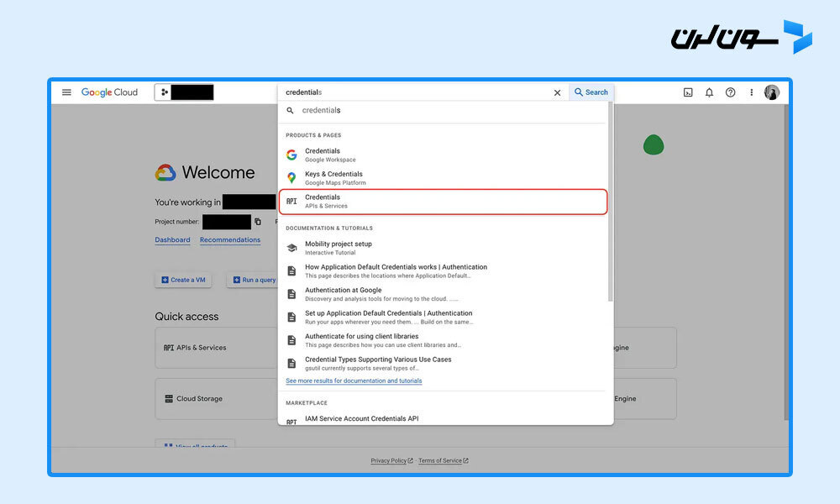Select Credentials under APIs & Services

(x=444, y=202)
